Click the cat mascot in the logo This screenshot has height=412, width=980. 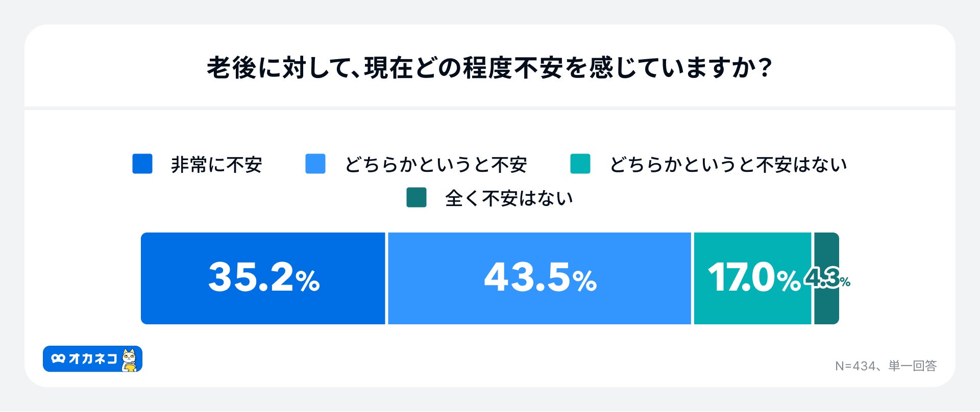click(130, 360)
